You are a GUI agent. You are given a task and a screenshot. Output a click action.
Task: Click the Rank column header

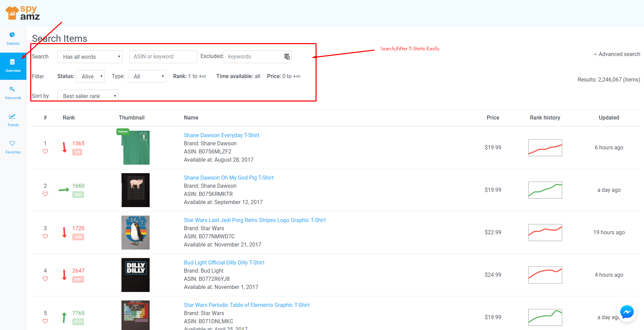[69, 117]
